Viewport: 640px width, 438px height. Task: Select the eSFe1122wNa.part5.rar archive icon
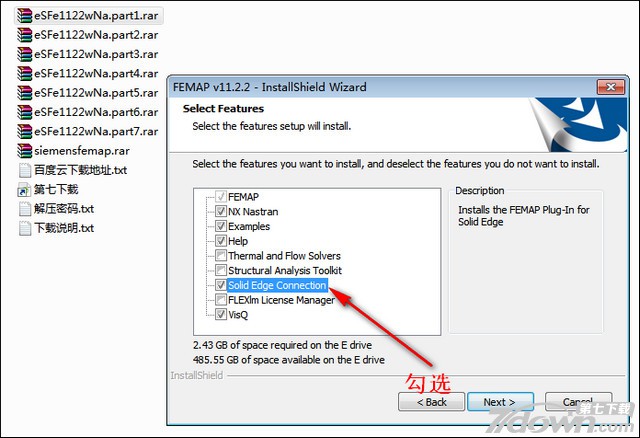(24, 93)
